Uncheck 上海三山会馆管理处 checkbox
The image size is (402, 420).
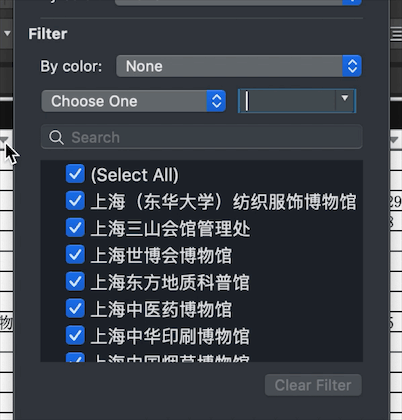75,228
